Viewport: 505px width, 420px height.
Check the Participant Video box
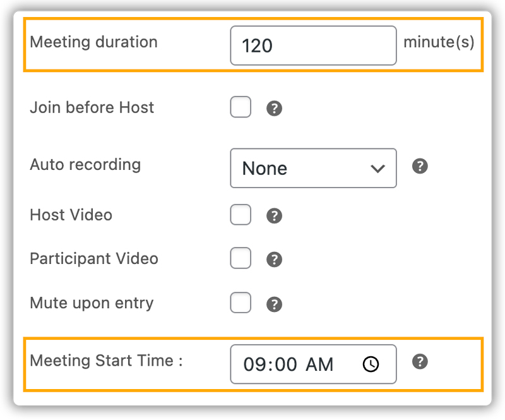pyautogui.click(x=241, y=259)
